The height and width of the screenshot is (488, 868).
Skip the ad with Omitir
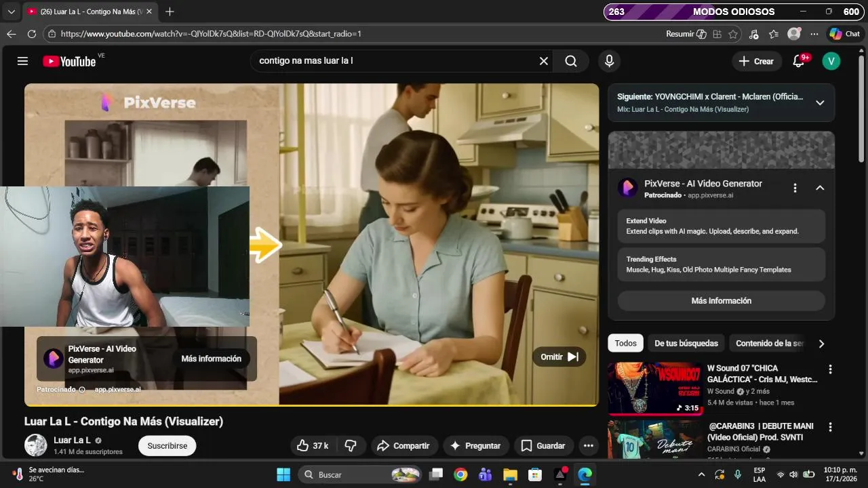[x=559, y=357]
